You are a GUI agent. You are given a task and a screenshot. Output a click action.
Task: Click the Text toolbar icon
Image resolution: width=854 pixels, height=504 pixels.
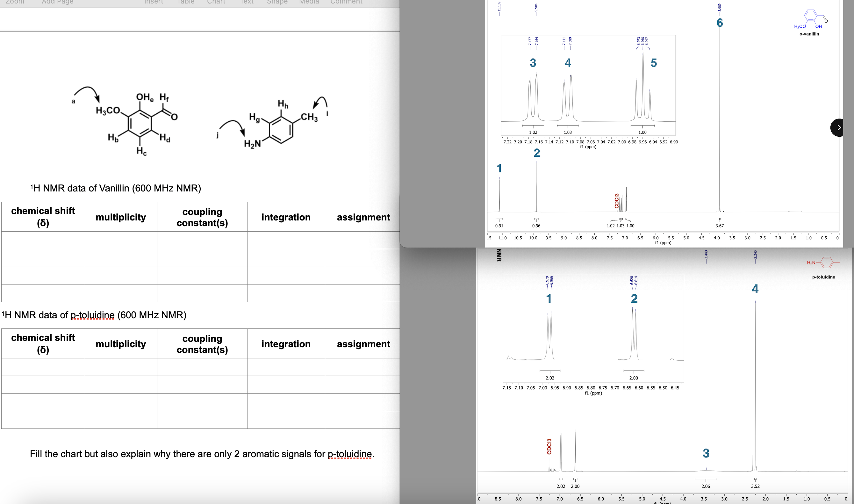[x=246, y=2]
